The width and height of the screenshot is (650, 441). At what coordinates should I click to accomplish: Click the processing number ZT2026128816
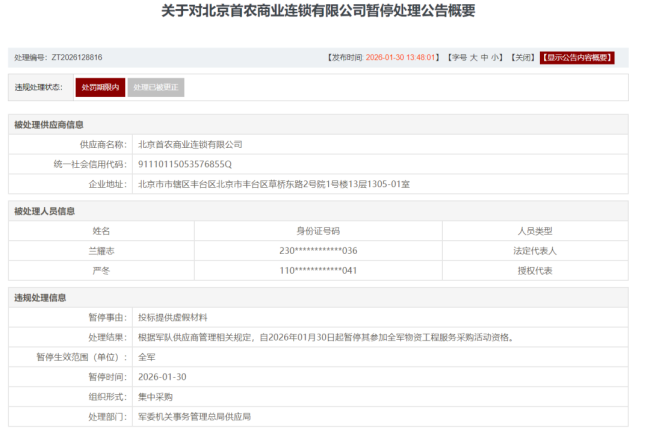[77, 58]
